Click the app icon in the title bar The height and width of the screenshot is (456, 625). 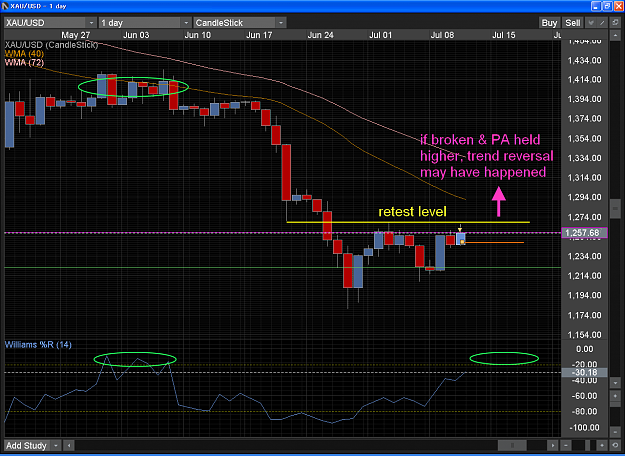click(x=6, y=6)
